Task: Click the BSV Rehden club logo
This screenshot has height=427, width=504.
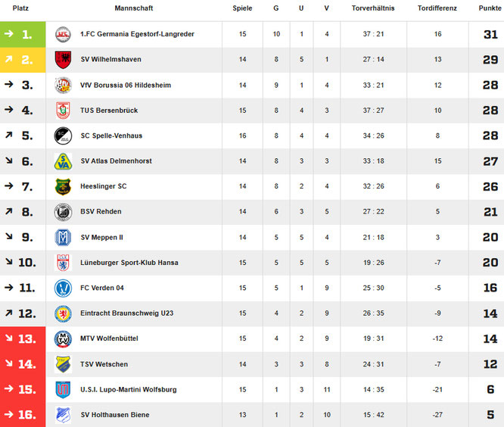Action: 63,212
